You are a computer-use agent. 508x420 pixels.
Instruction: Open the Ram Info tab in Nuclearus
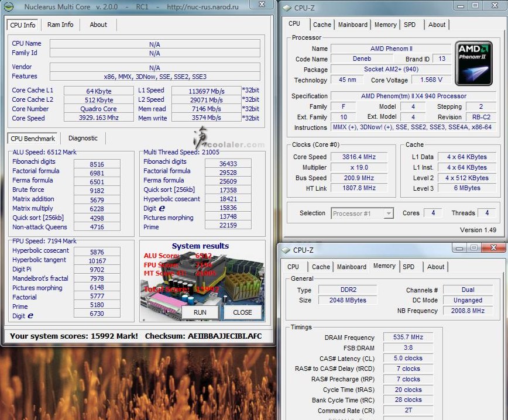[x=60, y=25]
